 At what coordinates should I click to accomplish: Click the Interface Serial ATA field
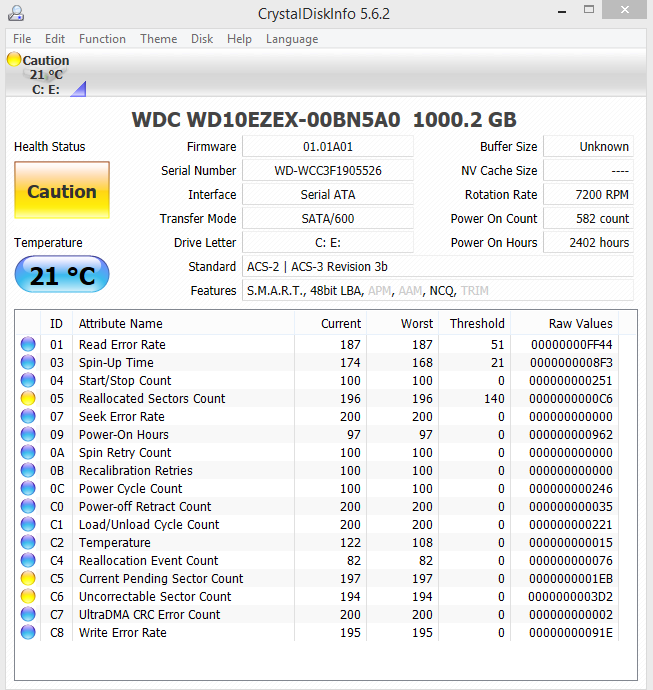point(328,195)
